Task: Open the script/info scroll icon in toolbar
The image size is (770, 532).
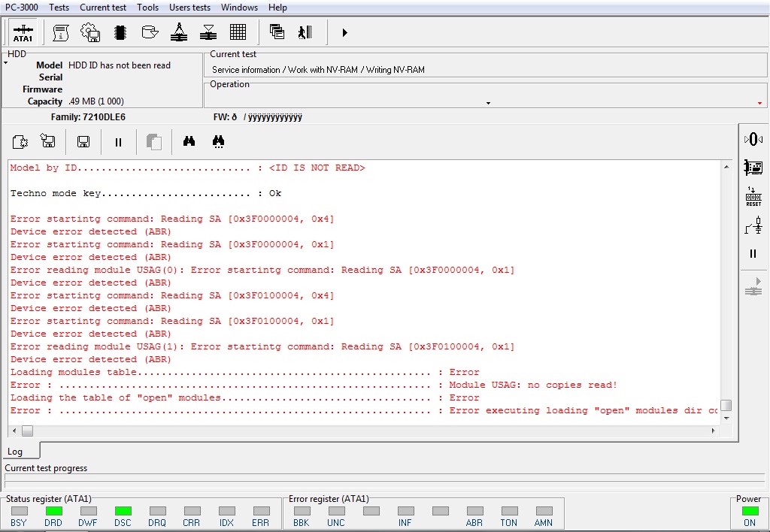Action: point(60,32)
